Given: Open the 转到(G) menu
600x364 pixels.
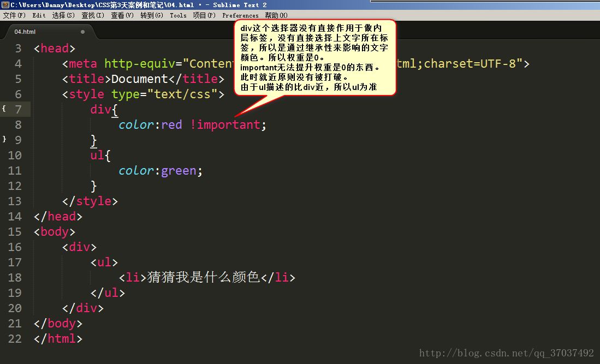Looking at the screenshot, I should point(152,15).
